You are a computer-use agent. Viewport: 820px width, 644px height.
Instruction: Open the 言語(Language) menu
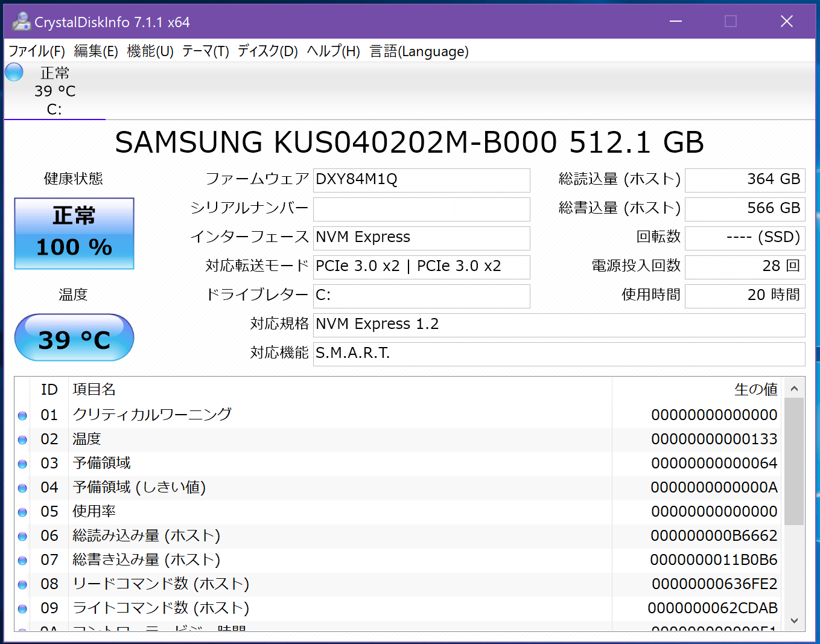pyautogui.click(x=419, y=51)
